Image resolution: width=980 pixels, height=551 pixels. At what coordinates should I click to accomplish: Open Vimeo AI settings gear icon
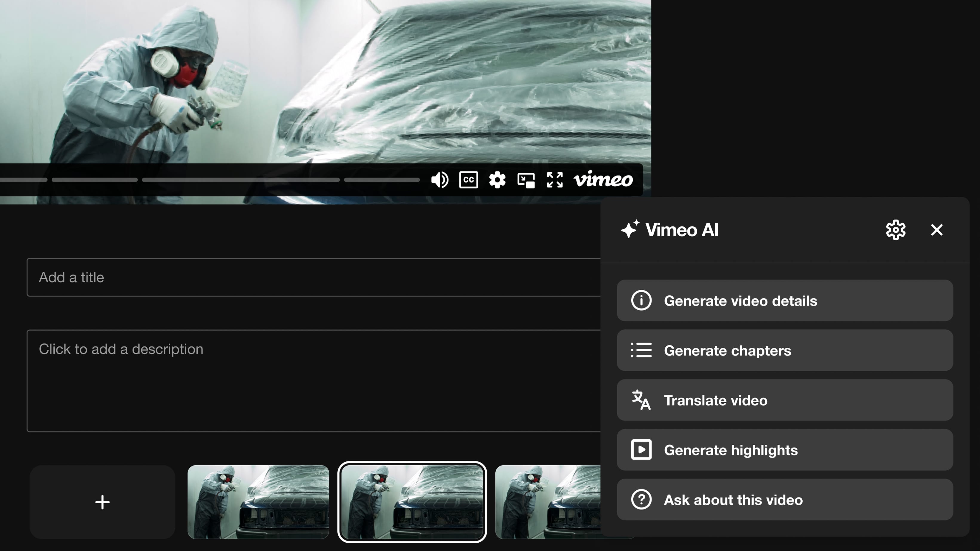[x=896, y=229]
